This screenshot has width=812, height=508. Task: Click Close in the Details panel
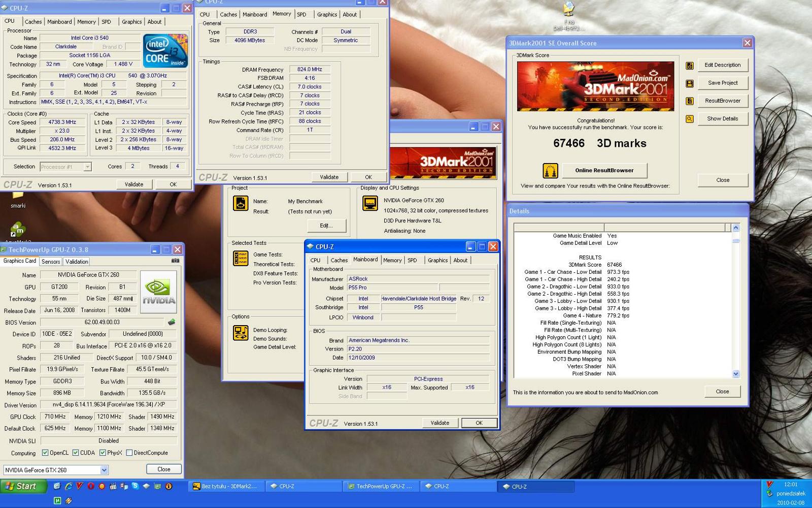coord(722,391)
